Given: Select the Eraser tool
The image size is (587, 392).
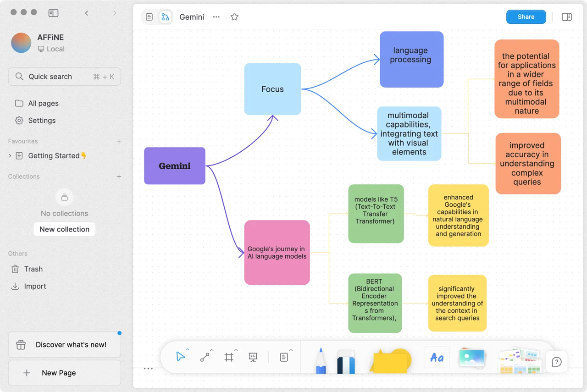Looking at the screenshot, I should (346, 362).
